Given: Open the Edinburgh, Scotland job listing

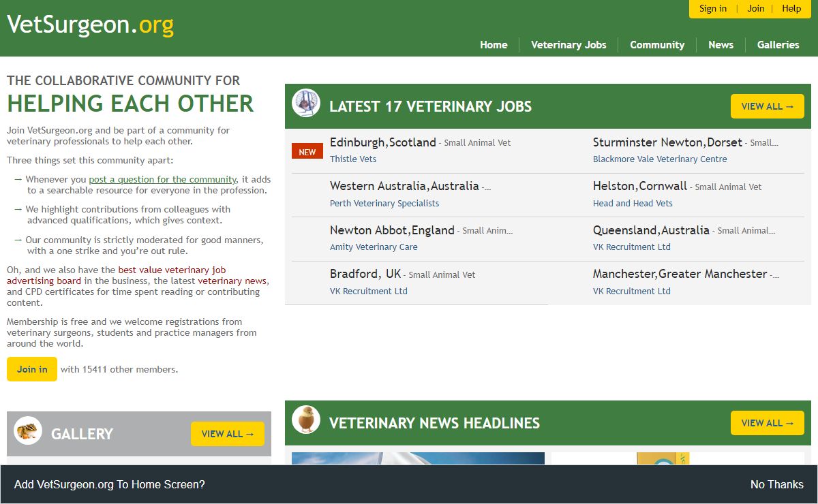Looking at the screenshot, I should (383, 142).
